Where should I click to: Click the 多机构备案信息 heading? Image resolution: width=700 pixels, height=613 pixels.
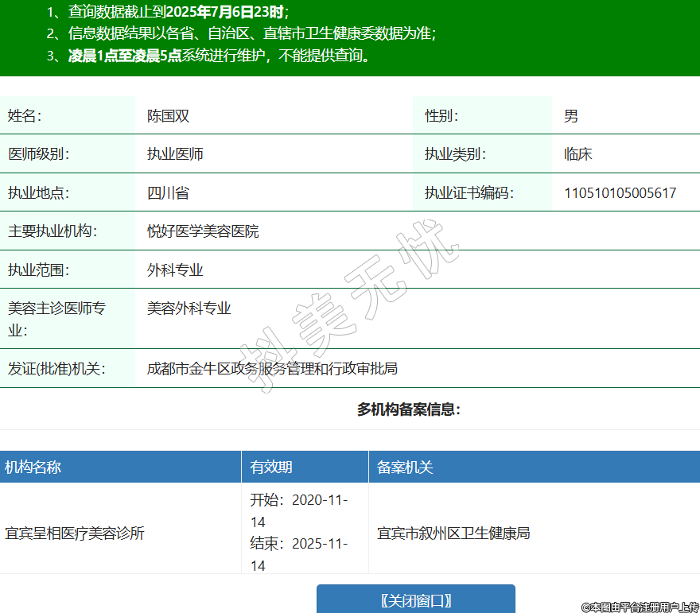(408, 409)
